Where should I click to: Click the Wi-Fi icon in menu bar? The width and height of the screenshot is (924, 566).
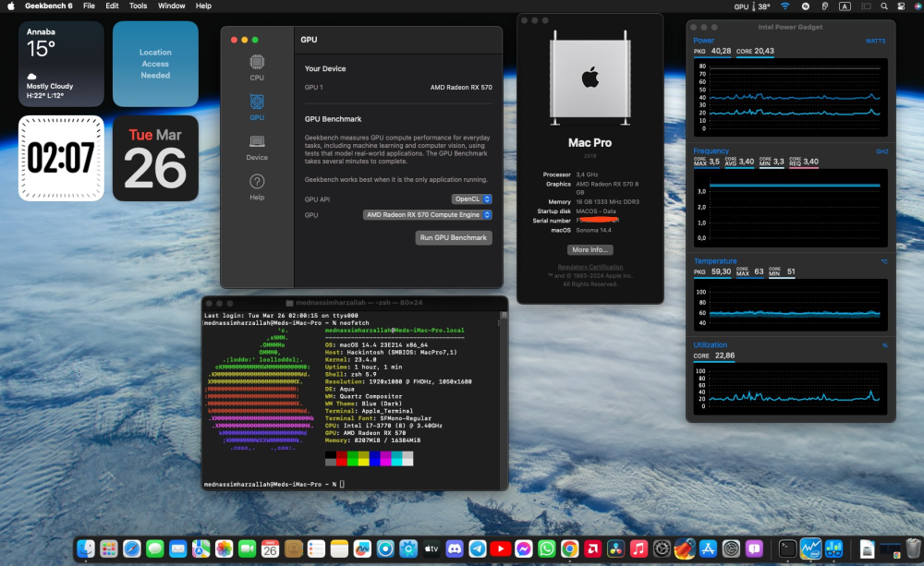click(x=784, y=6)
